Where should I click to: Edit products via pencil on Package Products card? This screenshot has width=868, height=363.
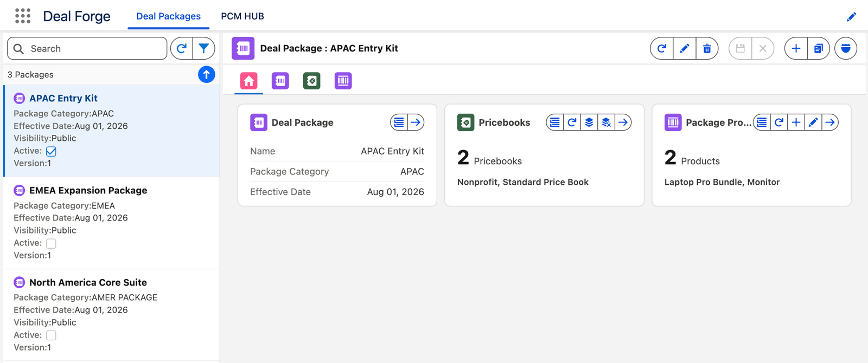[813, 122]
